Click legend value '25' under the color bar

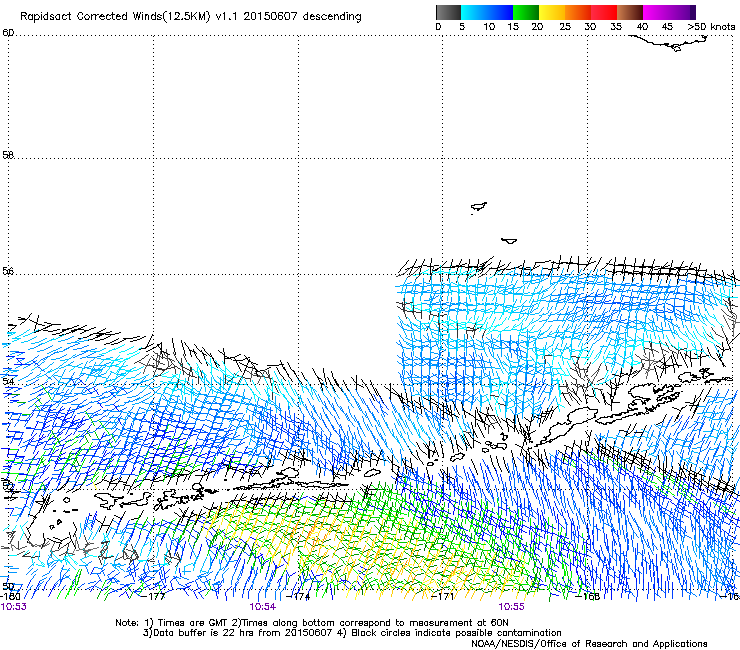(565, 27)
